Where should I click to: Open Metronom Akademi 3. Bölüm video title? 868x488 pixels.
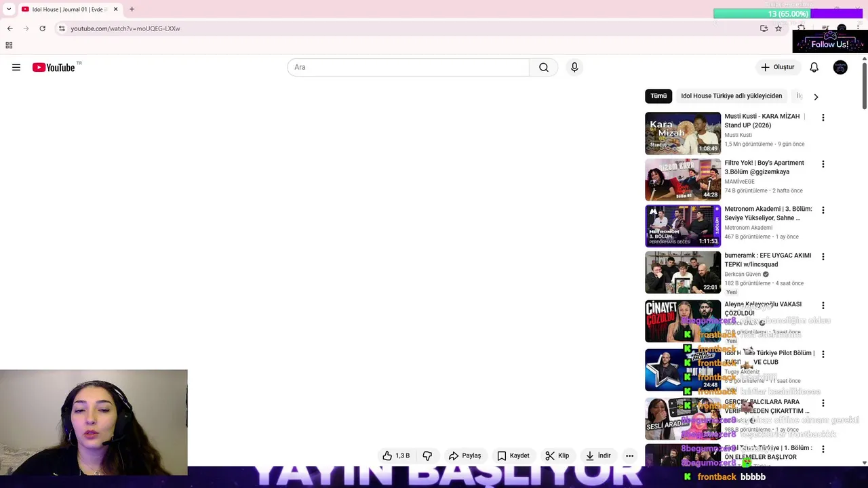point(768,213)
